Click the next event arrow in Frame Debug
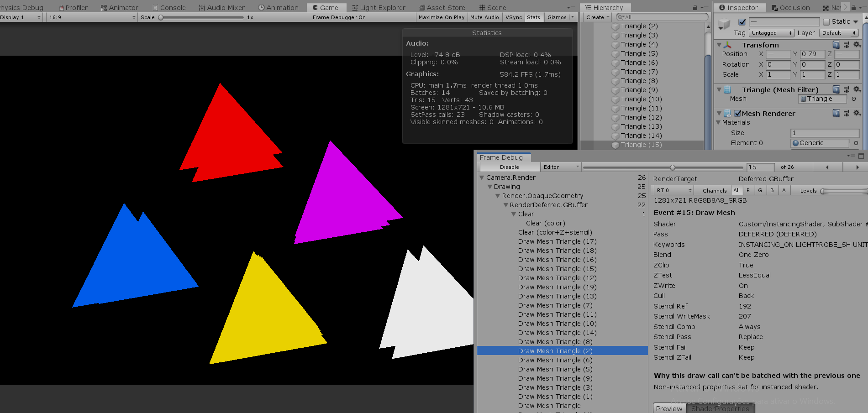The width and height of the screenshot is (868, 413). pyautogui.click(x=857, y=167)
